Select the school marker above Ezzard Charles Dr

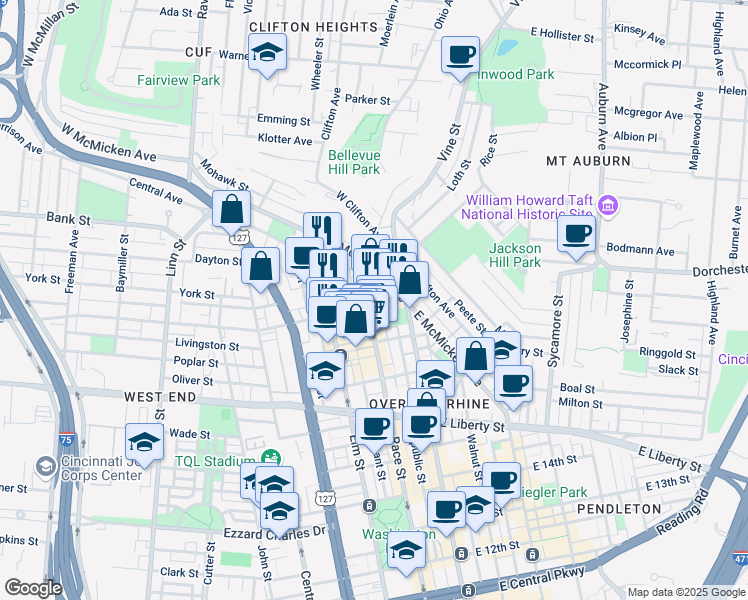click(x=280, y=512)
